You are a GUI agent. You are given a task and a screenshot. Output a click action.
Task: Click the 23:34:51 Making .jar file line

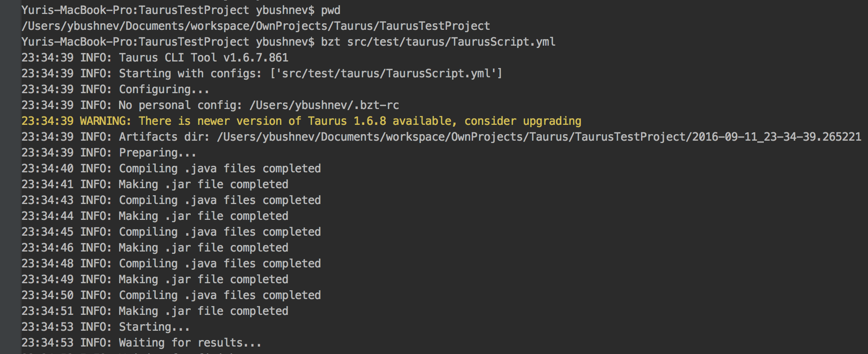[x=155, y=311]
